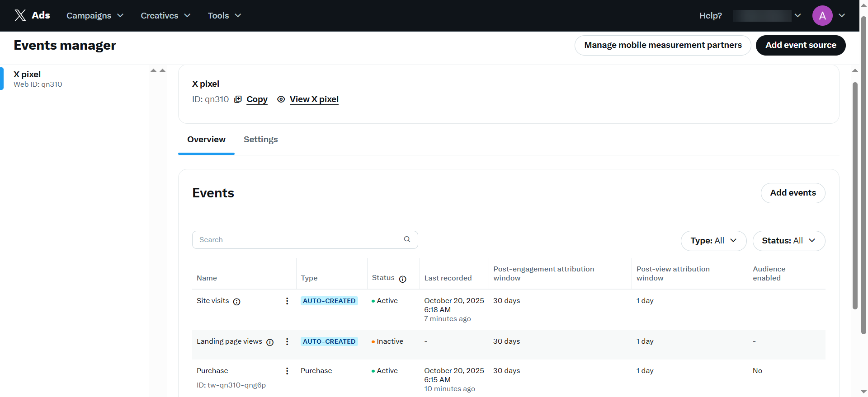Click the search magnifier icon

[407, 239]
